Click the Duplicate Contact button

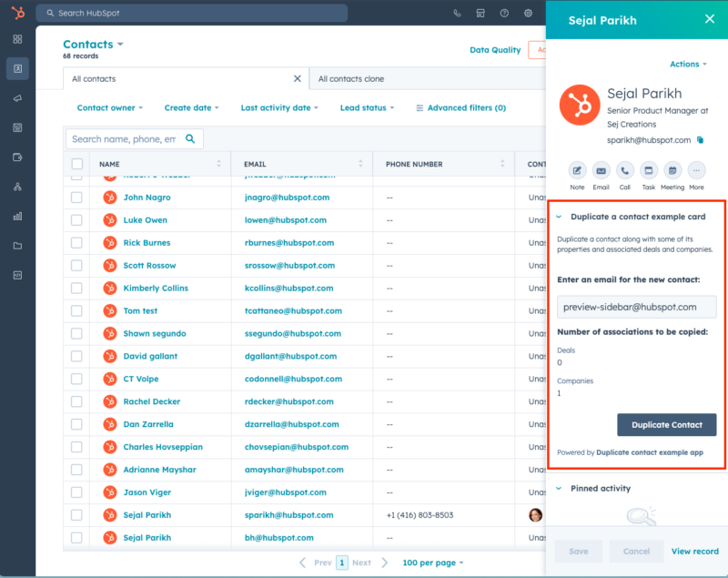[667, 425]
